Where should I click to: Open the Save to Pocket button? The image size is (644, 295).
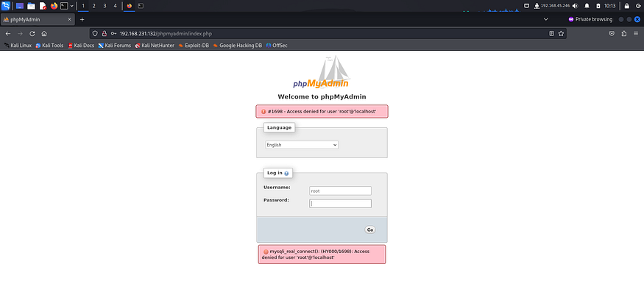612,34
